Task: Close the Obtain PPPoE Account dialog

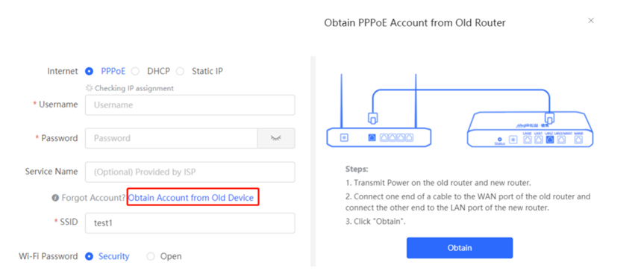Action: 591,21
